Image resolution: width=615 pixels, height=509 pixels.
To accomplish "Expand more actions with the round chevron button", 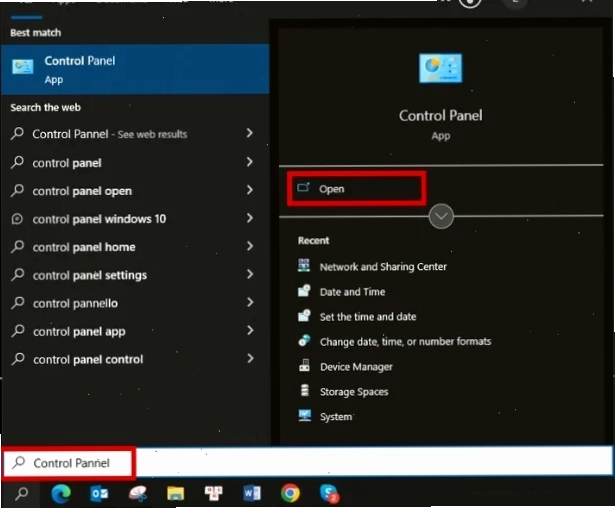I will coord(441,216).
